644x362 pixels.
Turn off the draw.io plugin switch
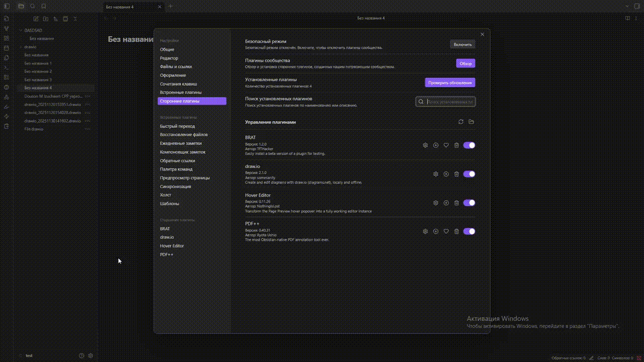point(469,174)
